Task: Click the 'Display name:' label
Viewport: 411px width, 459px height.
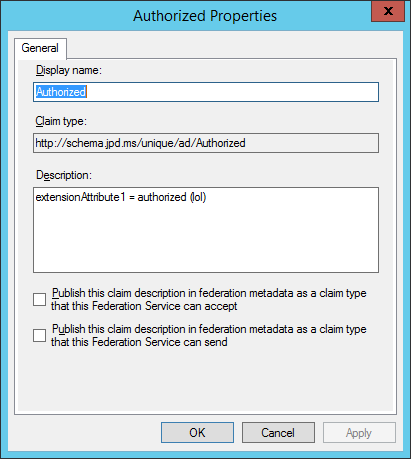Action: [69, 70]
